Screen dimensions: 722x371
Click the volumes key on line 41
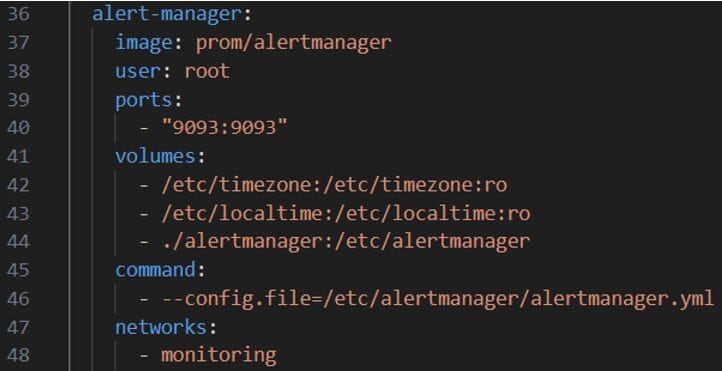pyautogui.click(x=155, y=157)
